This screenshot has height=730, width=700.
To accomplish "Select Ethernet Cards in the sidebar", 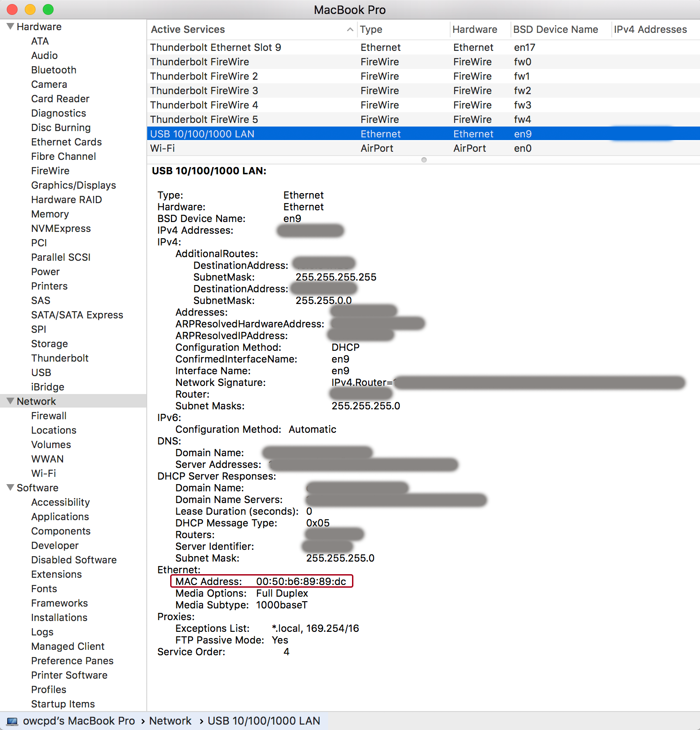I will click(x=67, y=142).
